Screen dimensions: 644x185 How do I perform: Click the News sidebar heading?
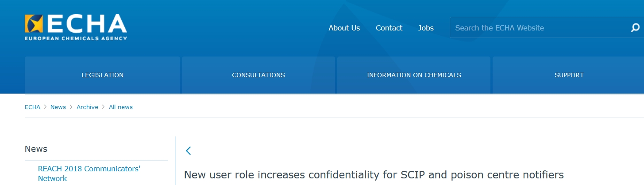coord(36,149)
